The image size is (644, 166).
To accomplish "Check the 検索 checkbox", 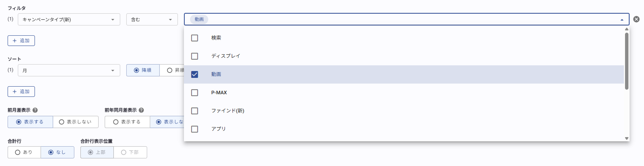I will pyautogui.click(x=195, y=38).
